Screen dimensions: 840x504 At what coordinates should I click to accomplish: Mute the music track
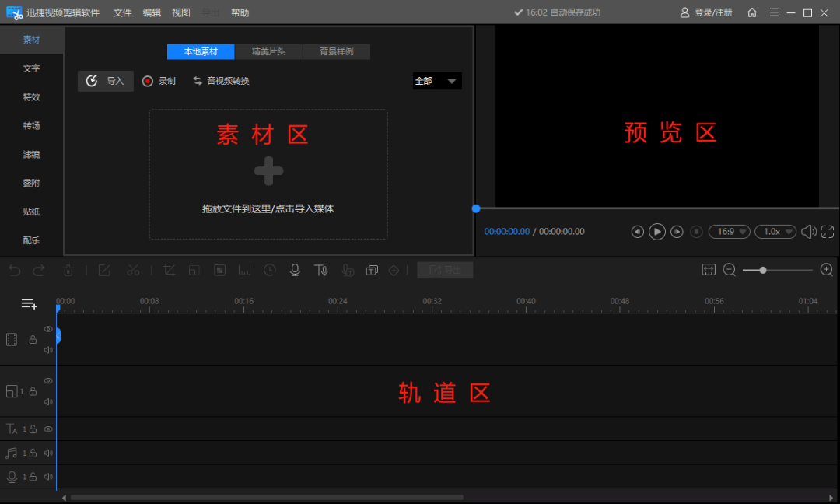tap(48, 453)
